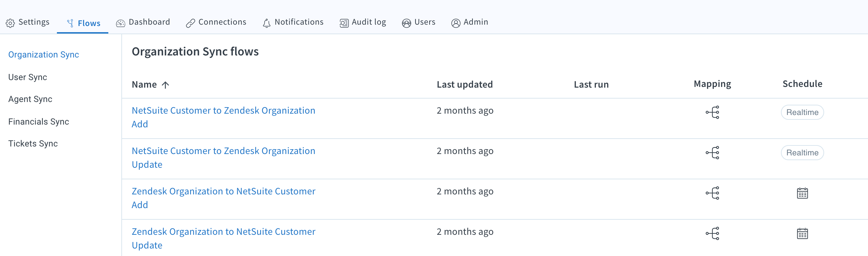The width and height of the screenshot is (868, 256).
Task: Open NetSuite Customer to Zendesk Organization Add flow
Action: [224, 117]
